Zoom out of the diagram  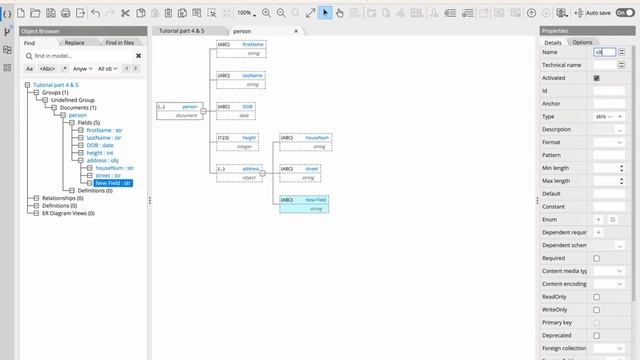click(281, 13)
